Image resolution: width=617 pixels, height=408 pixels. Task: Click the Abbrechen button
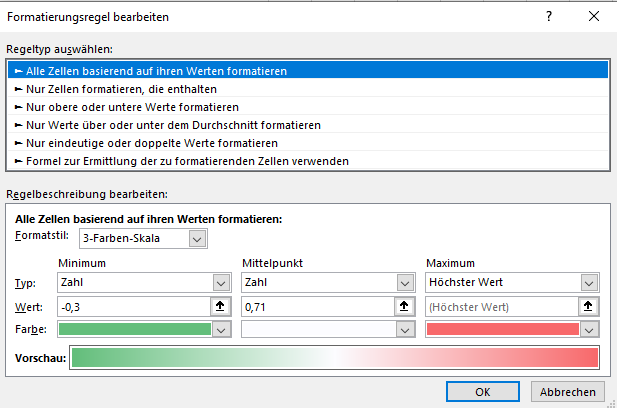(568, 392)
